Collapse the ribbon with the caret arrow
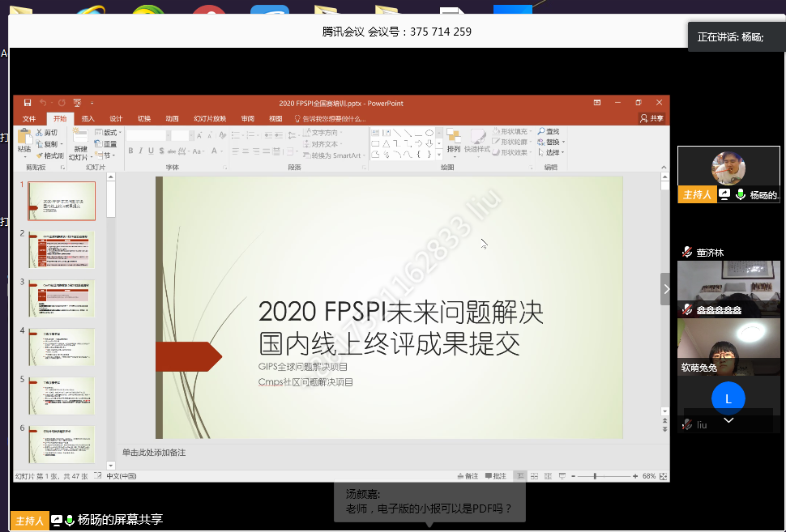This screenshot has height=532, width=786. (664, 168)
